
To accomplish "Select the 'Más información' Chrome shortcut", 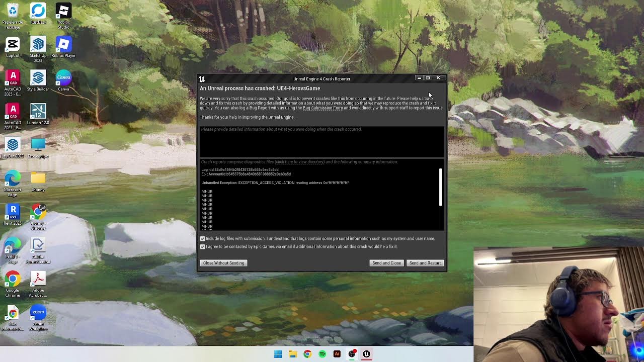I will point(13,318).
